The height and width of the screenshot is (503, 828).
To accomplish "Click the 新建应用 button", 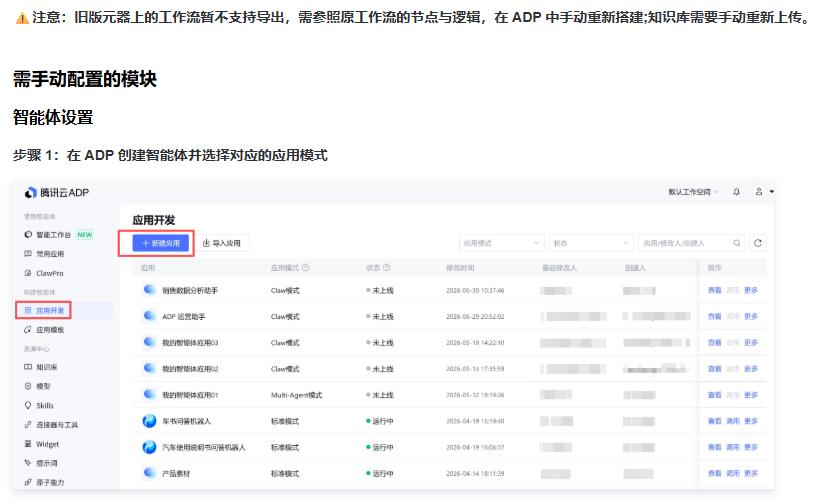I will (161, 243).
